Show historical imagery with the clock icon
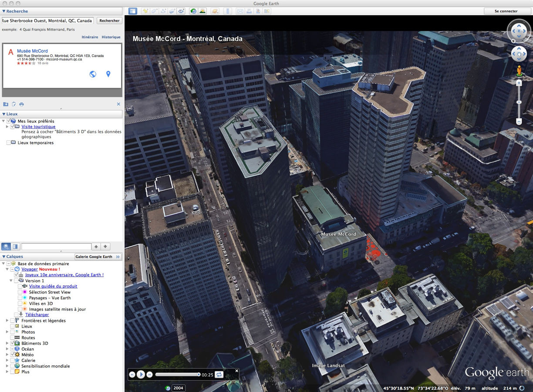 [x=193, y=11]
